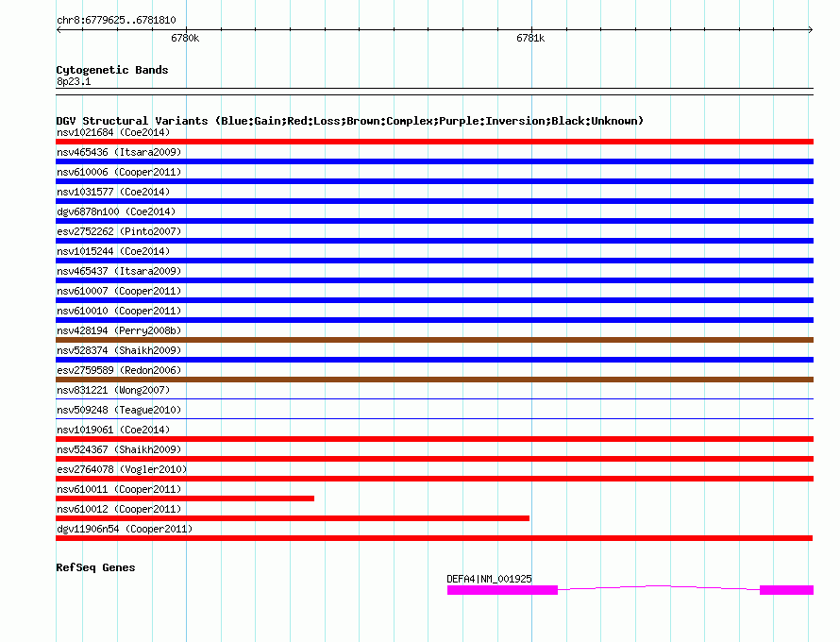
Task: Click the nsv1021684 (Coe2014) variant label
Action: click(113, 132)
